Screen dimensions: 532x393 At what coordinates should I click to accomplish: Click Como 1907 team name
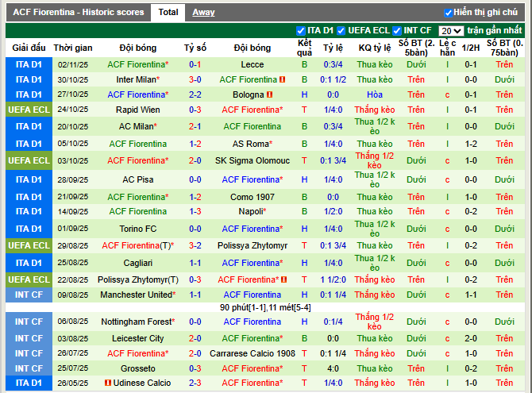(252, 197)
